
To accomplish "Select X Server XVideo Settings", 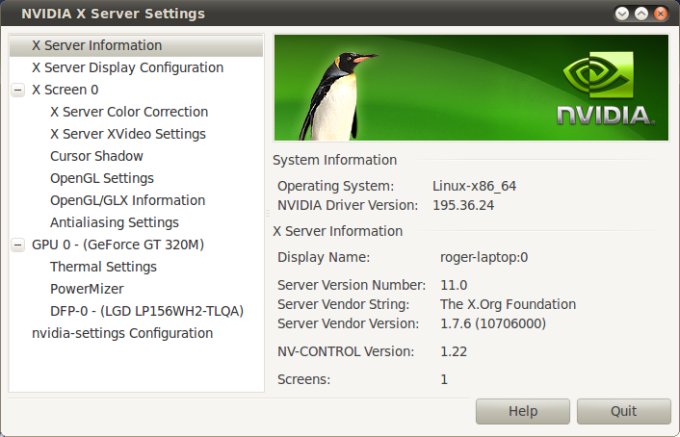I will [127, 134].
